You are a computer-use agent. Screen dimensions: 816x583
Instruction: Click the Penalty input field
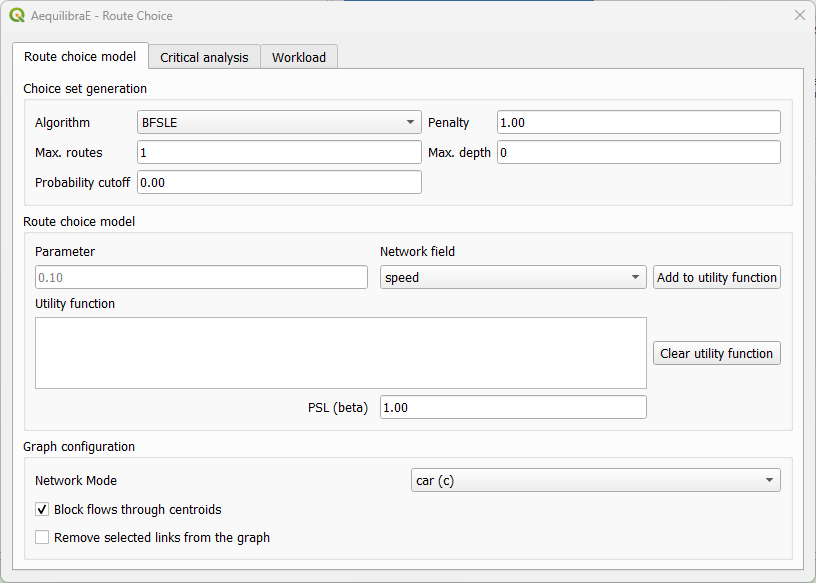point(638,122)
